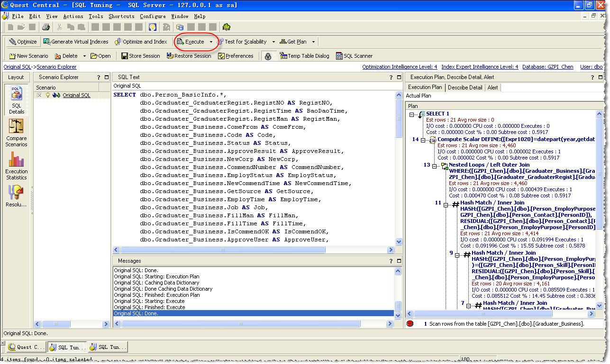Open the Configure menu
This screenshot has width=610, height=364.
(153, 16)
